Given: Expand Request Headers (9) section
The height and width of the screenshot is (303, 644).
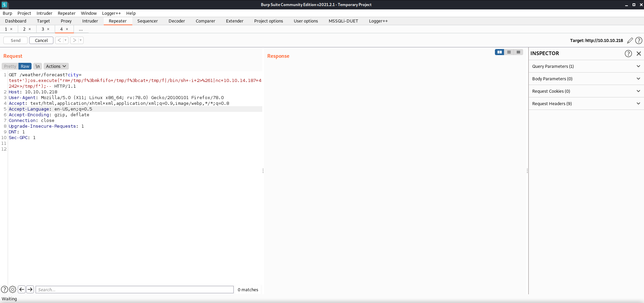Looking at the screenshot, I should [x=586, y=103].
